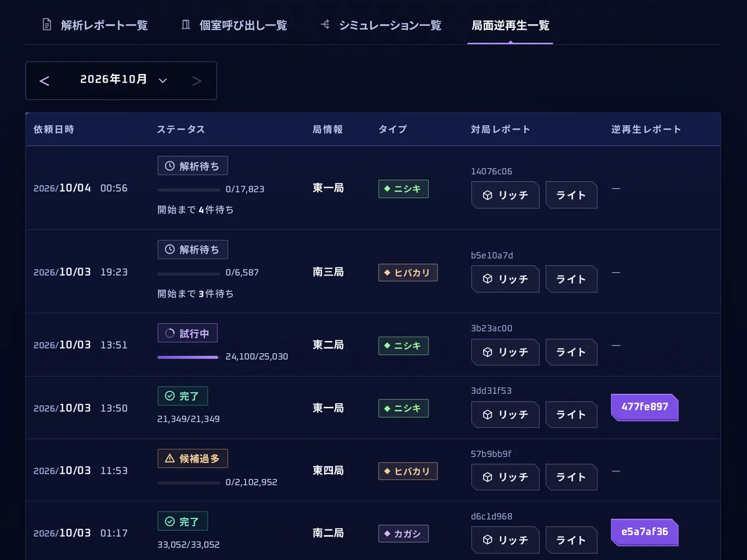The image size is (747, 560).
Task: Click the 開始まで 3件待ち text
Action: click(196, 294)
